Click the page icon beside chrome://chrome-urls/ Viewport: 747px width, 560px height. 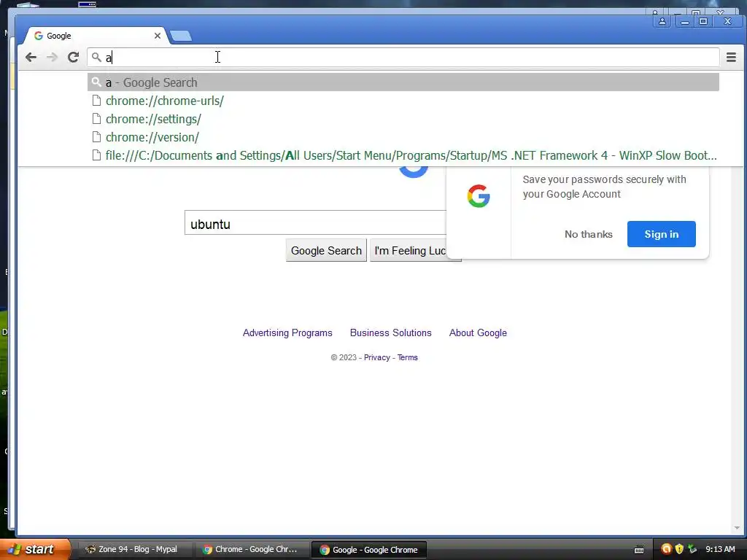tap(96, 101)
